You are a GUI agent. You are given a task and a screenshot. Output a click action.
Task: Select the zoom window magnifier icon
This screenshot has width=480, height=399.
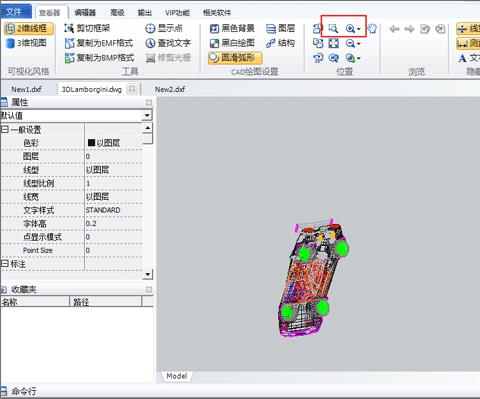coord(333,29)
